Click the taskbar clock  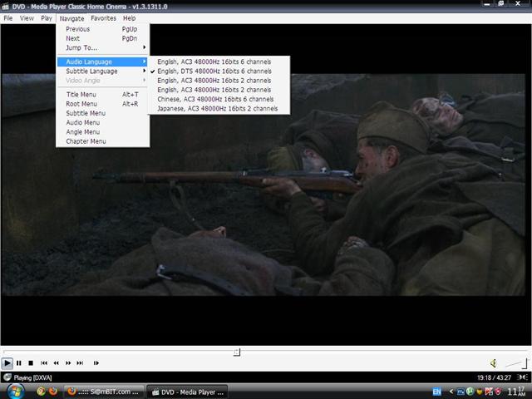(516, 392)
